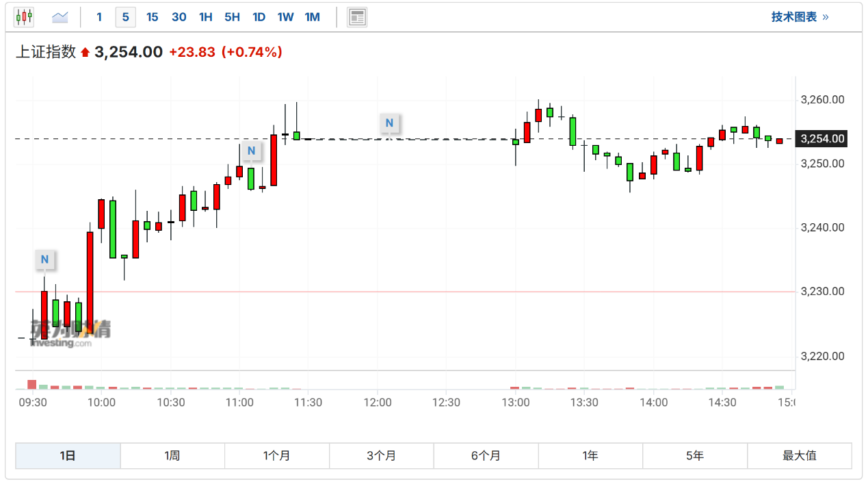Choose the 30 minute interval

(x=179, y=17)
